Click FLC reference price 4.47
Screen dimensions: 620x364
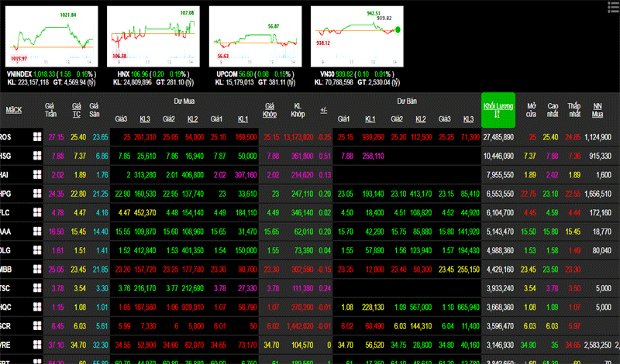pos(80,213)
